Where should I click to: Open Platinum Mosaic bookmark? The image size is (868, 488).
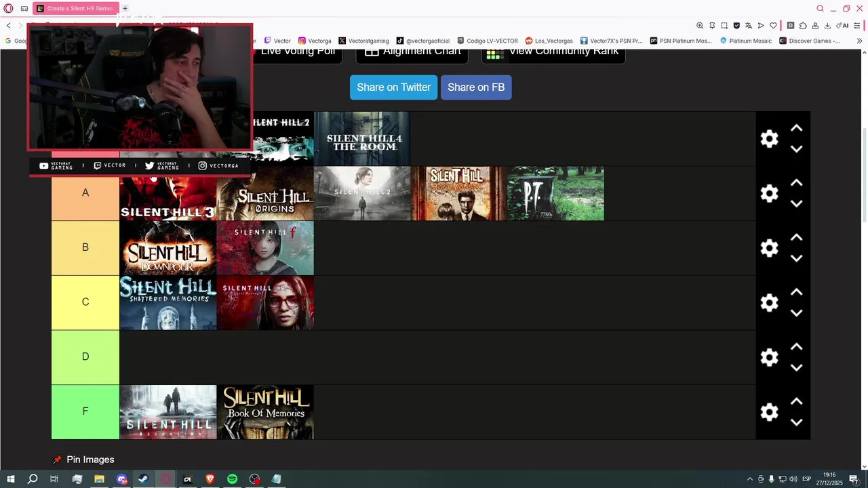[745, 41]
